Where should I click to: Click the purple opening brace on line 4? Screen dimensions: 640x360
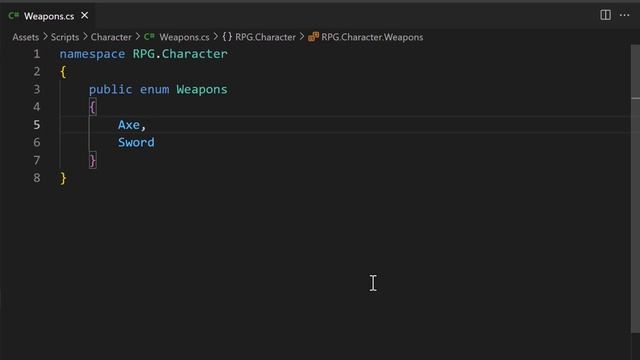93,107
